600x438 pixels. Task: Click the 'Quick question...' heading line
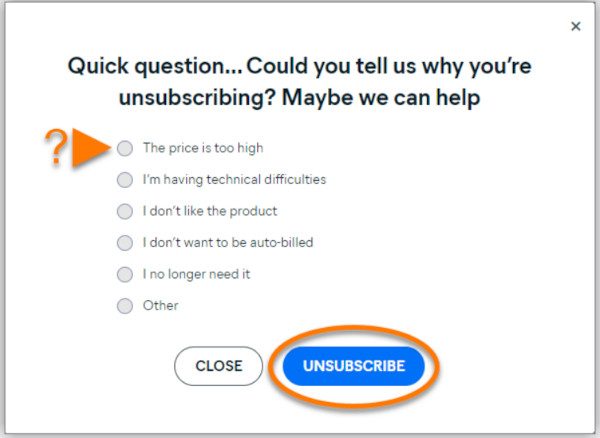click(300, 66)
